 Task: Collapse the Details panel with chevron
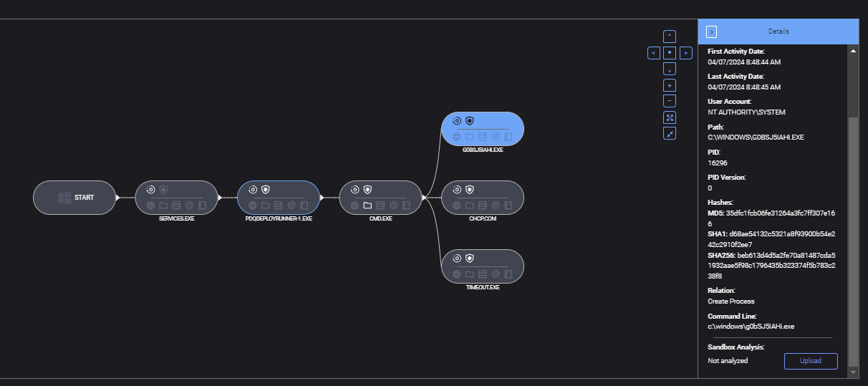(x=711, y=32)
